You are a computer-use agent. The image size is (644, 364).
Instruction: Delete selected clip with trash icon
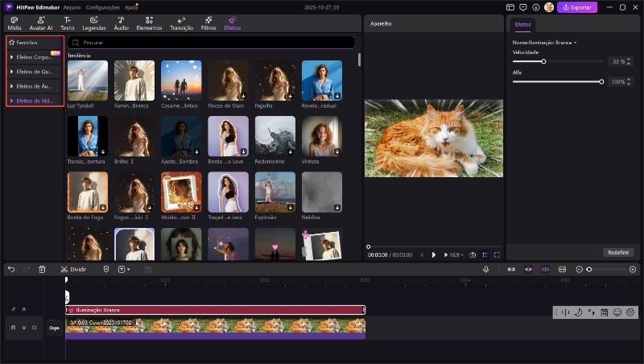coord(42,269)
